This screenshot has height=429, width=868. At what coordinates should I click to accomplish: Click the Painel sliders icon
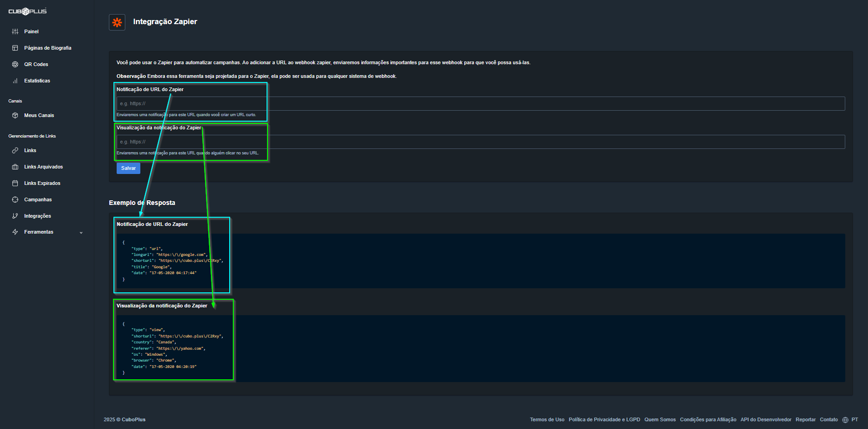click(15, 31)
